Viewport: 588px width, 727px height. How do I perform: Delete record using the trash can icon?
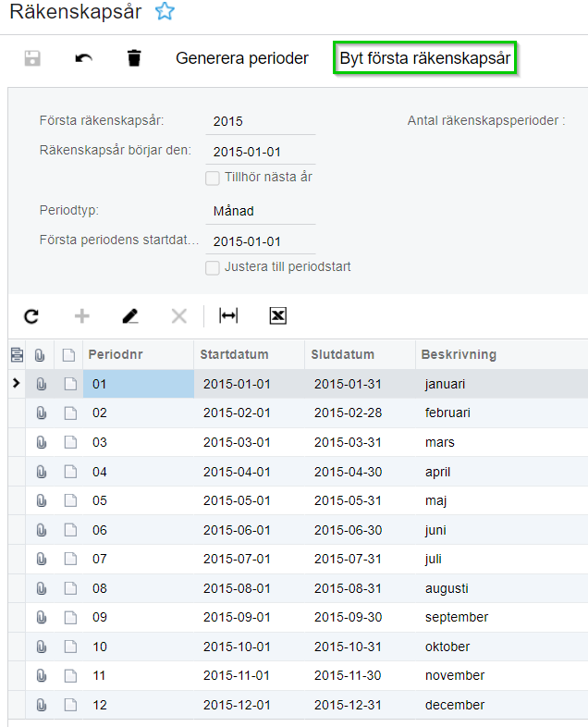coord(134,58)
